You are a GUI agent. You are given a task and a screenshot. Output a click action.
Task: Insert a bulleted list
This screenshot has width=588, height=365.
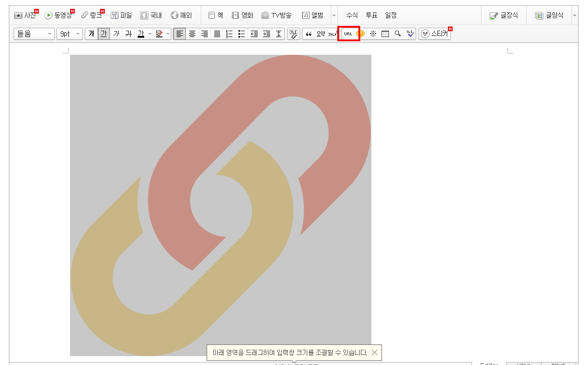coord(241,34)
